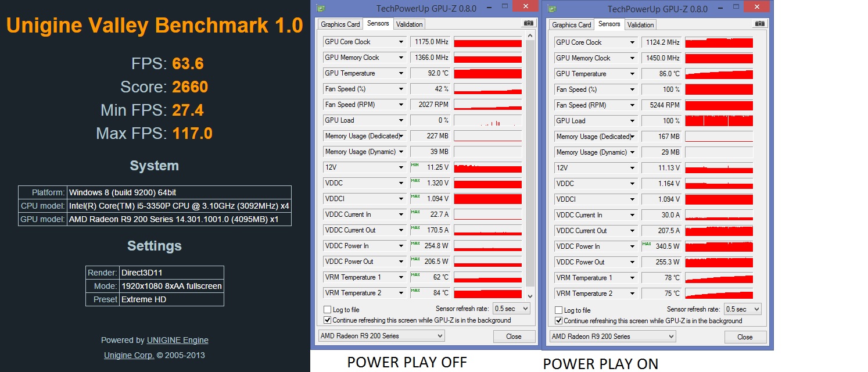Expand GPU Load dropdown in right window

click(632, 121)
